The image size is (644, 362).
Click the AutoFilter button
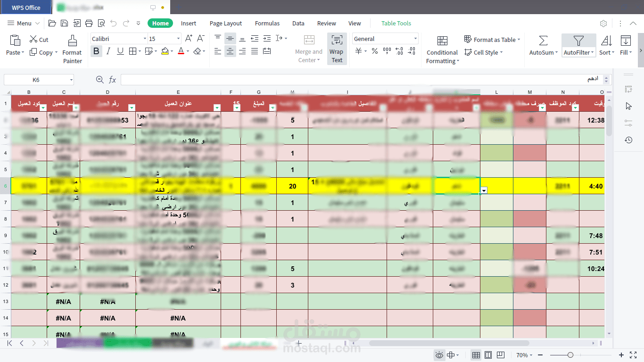tap(579, 45)
